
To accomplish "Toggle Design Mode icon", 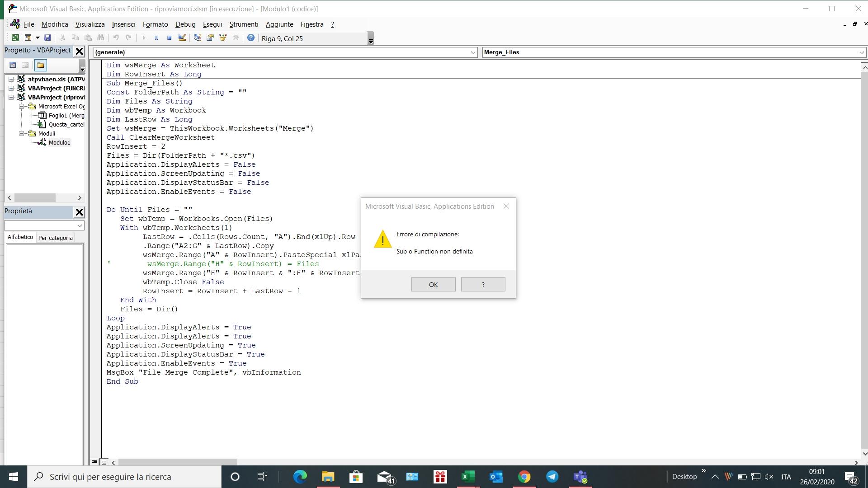I will point(182,38).
